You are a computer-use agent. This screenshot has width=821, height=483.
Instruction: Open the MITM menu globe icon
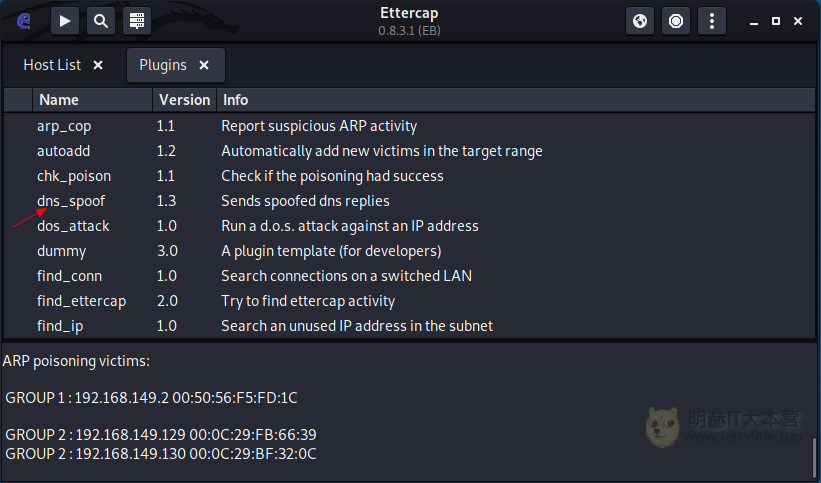640,21
